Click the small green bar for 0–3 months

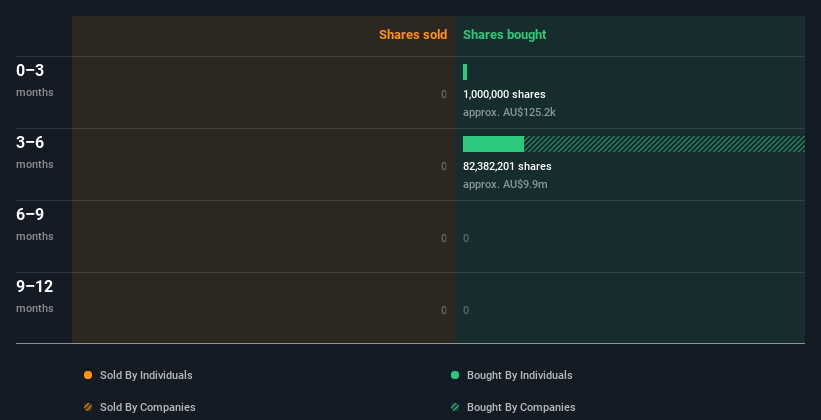point(465,72)
